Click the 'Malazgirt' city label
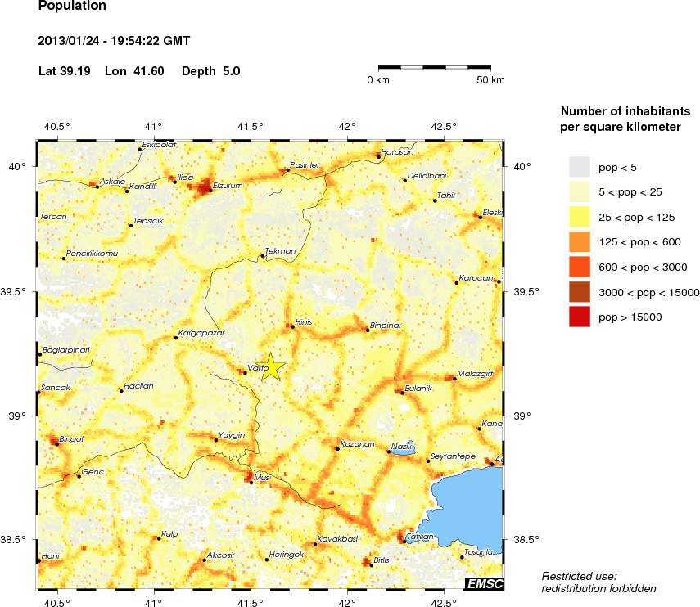Image resolution: width=700 pixels, height=607 pixels. pyautogui.click(x=476, y=373)
